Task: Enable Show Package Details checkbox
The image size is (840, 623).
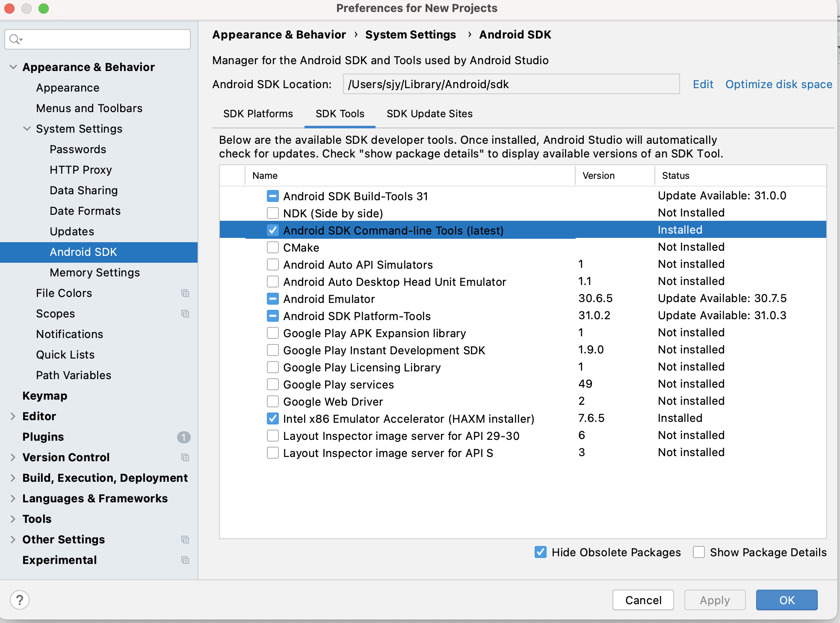Action: (699, 552)
